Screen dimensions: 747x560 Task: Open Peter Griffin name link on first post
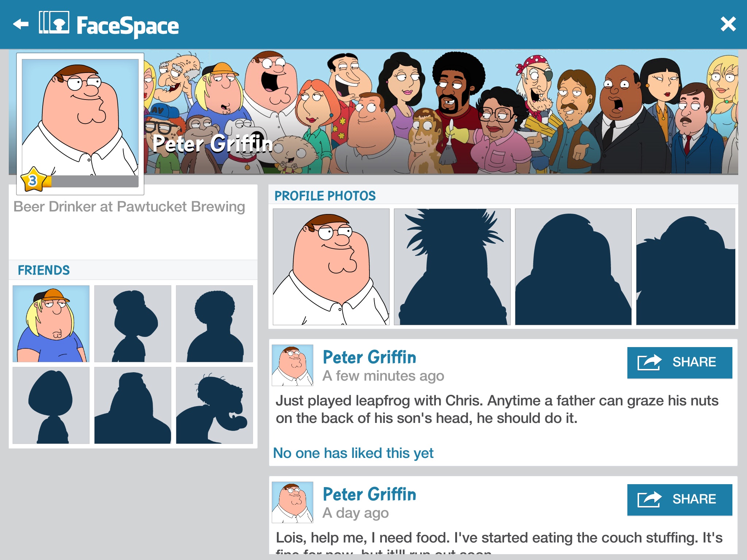[x=369, y=357]
